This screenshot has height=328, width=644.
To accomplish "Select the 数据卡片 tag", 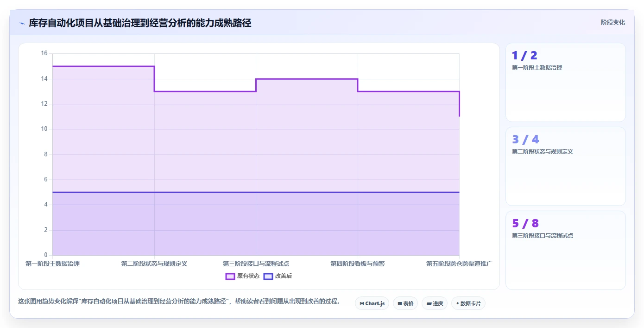I will [468, 303].
